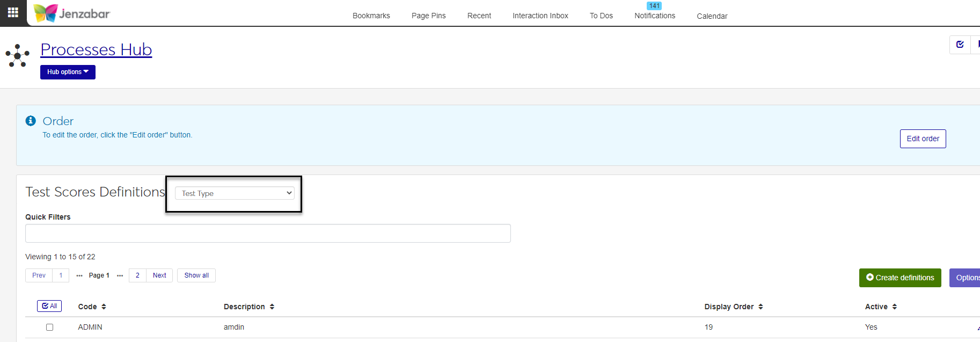Go to Interaction Inbox menu item
Screen dimensions: 980x342
click(x=540, y=16)
